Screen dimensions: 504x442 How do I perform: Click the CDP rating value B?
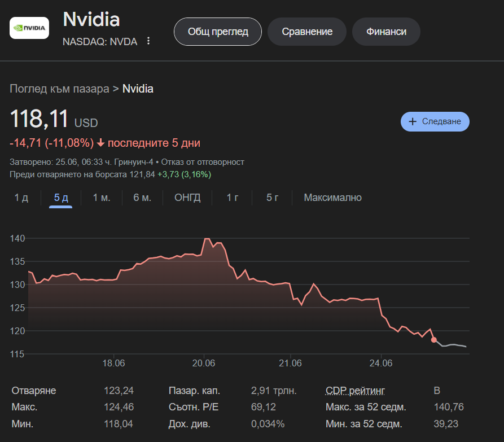click(437, 391)
